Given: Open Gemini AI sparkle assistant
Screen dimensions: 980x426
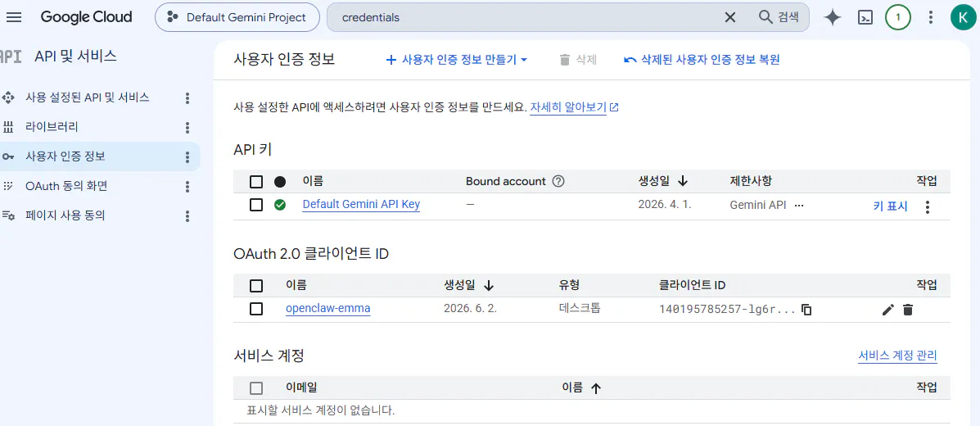Looking at the screenshot, I should coord(833,17).
